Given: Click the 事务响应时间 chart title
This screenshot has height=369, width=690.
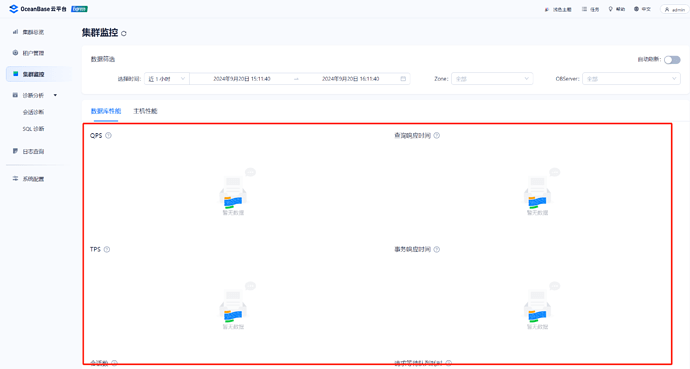Looking at the screenshot, I should tap(412, 249).
